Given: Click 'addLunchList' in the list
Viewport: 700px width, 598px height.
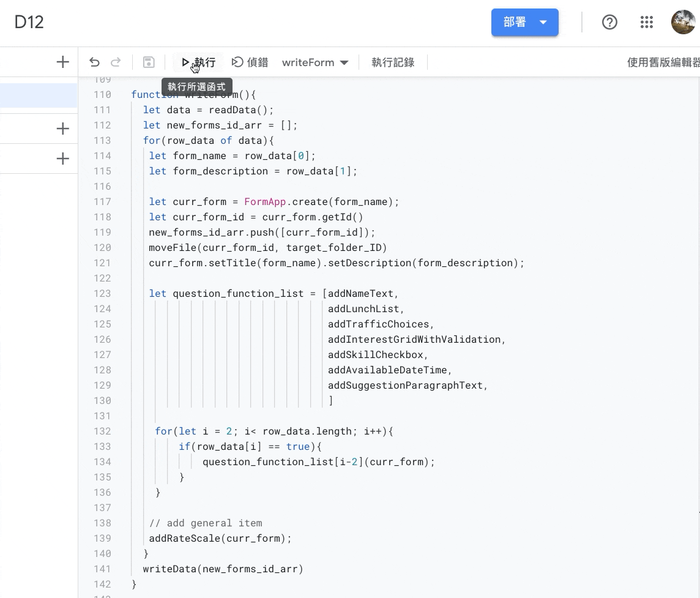Looking at the screenshot, I should (363, 308).
